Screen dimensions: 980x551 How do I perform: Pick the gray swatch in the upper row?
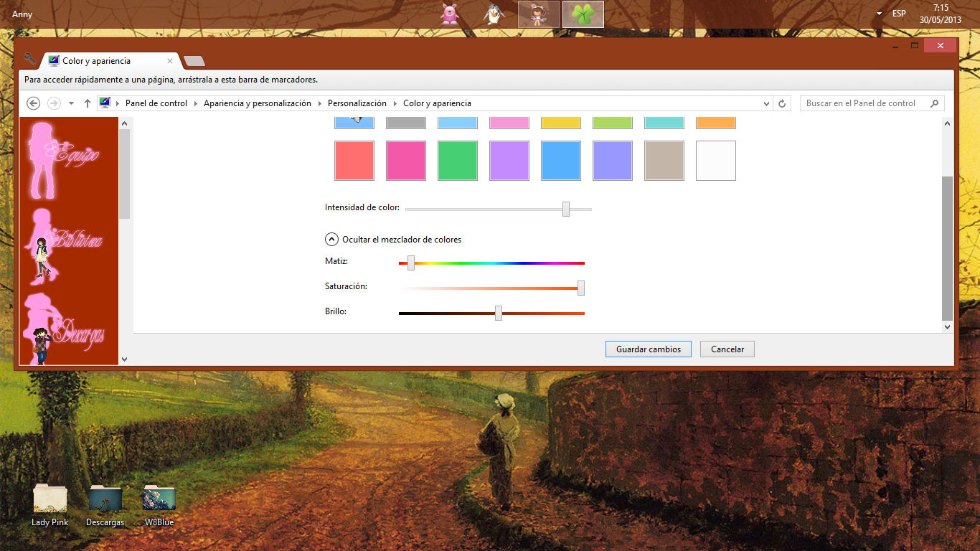(x=406, y=123)
